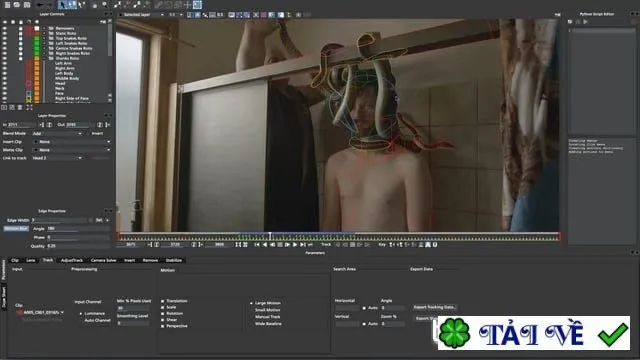Image resolution: width=640 pixels, height=360 pixels.
Task: Select the Left Arm layer
Action: pyautogui.click(x=63, y=63)
